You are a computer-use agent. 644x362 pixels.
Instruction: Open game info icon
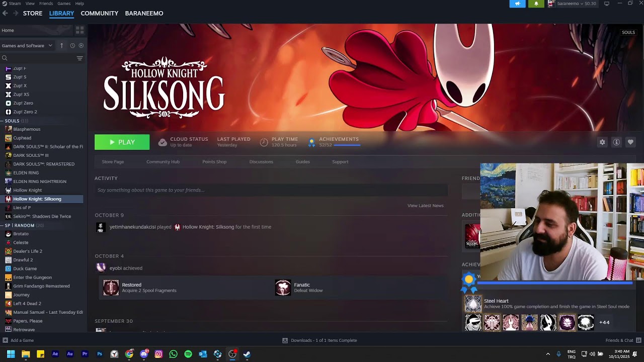(616, 142)
